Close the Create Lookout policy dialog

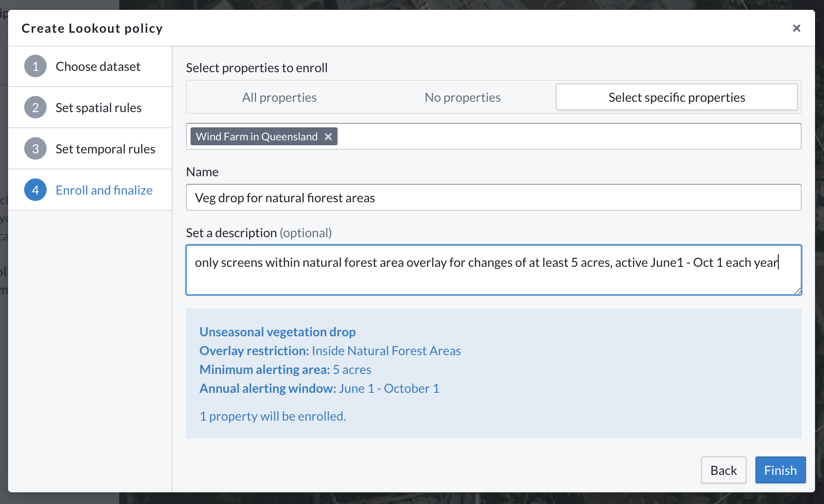[796, 28]
